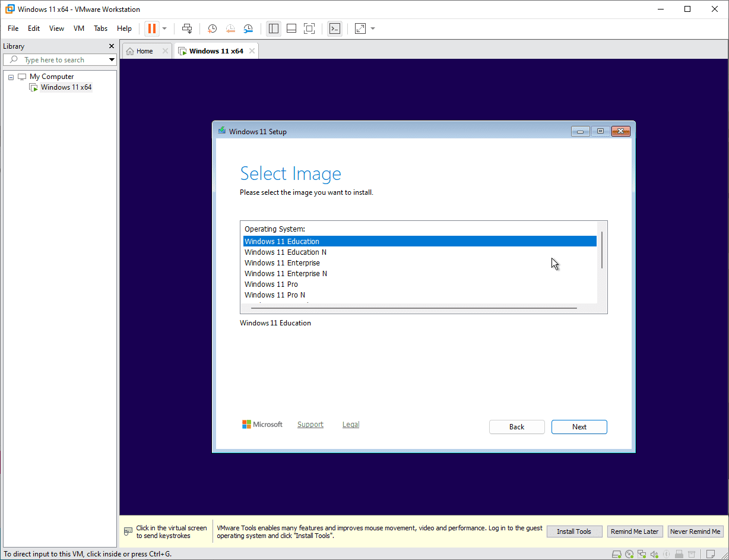
Task: Select My Computer in the library
Action: (52, 77)
